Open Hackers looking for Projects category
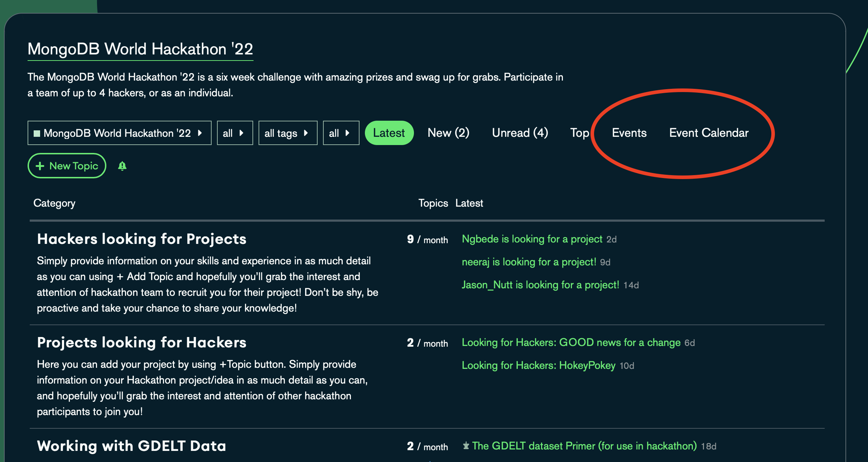Viewport: 868px width, 462px height. click(x=142, y=239)
